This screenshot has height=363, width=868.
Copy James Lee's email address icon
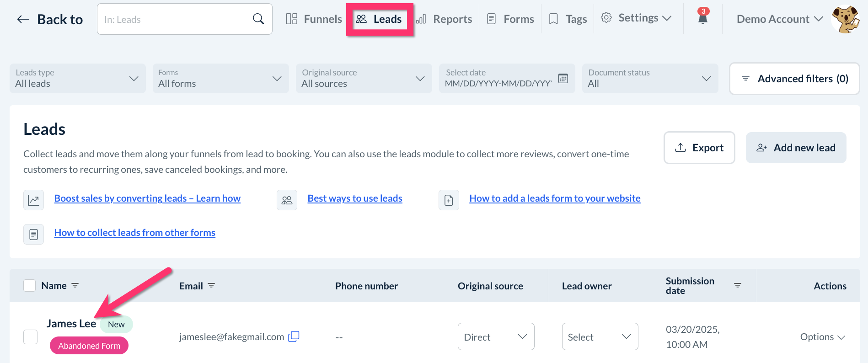coord(294,336)
